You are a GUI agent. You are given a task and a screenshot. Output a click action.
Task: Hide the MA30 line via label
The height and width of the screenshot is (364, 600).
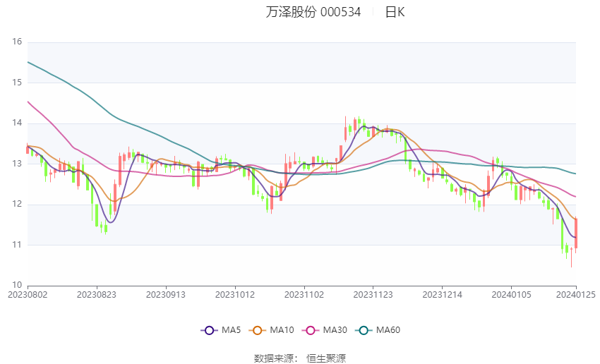pos(335,330)
